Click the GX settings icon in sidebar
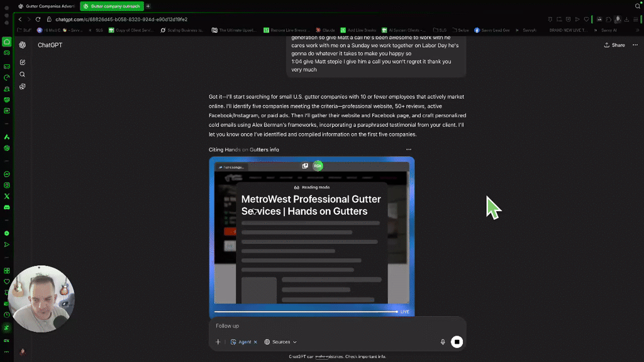Viewport: 644px width, 362px height. tap(6, 341)
